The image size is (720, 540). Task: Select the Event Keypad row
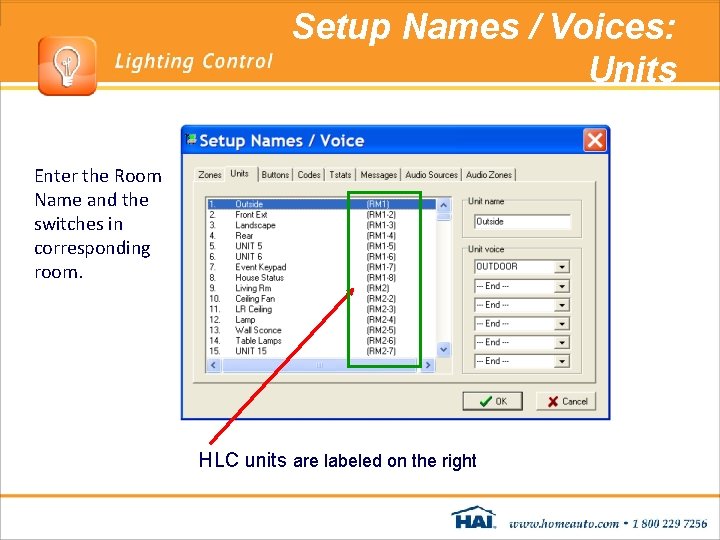pyautogui.click(x=321, y=267)
